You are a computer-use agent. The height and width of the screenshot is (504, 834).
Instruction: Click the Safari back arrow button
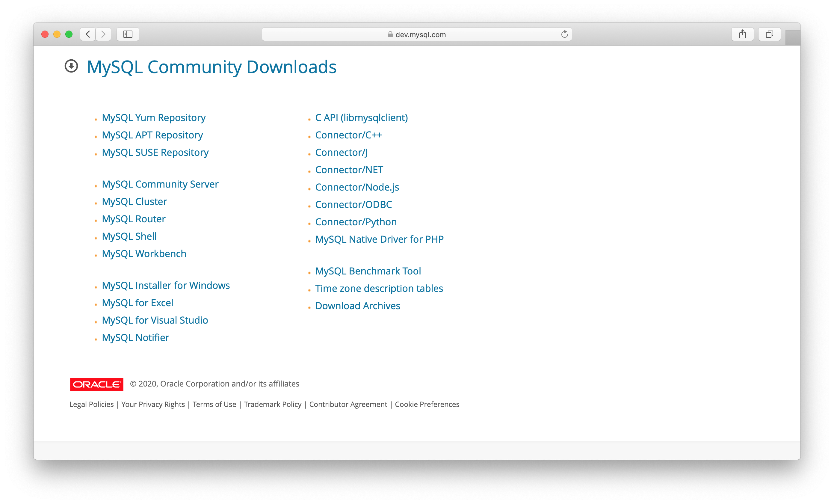(x=88, y=34)
